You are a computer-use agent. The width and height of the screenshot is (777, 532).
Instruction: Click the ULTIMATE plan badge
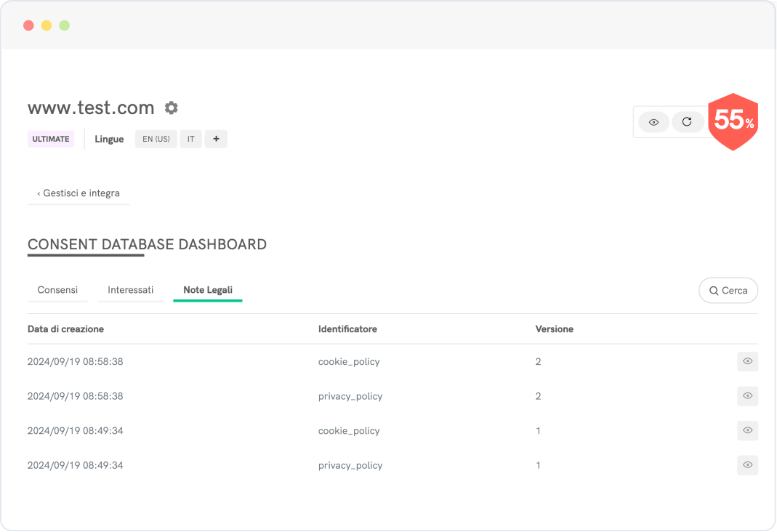coord(51,139)
